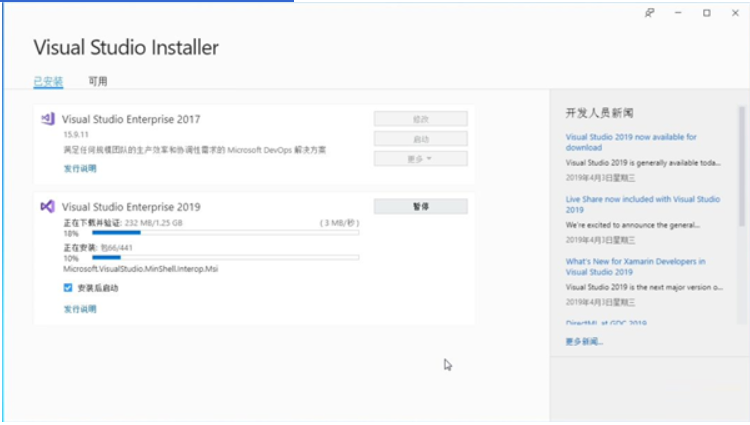Close the Visual Studio Installer window

[x=734, y=13]
